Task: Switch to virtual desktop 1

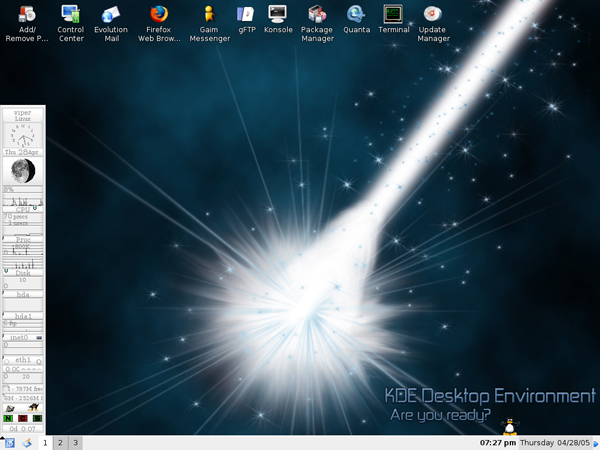Action: 45,443
